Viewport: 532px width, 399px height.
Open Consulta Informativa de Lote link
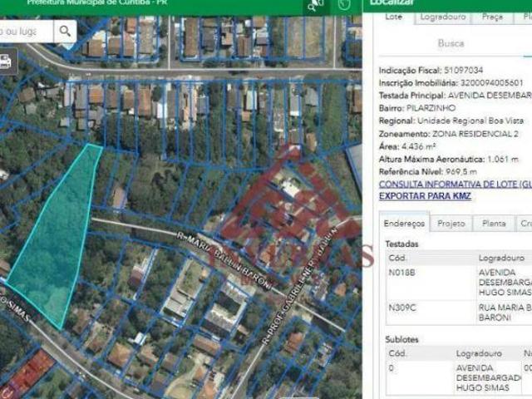(455, 184)
